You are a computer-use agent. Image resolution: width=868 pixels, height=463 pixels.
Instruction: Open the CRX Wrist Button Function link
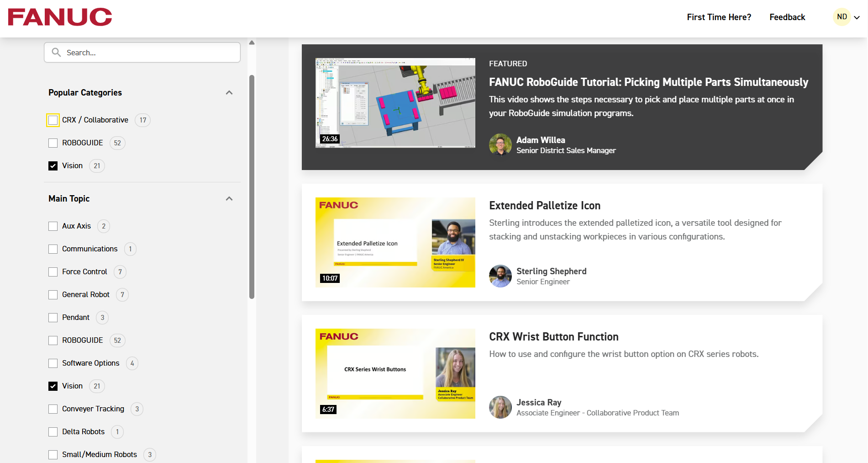coord(553,337)
